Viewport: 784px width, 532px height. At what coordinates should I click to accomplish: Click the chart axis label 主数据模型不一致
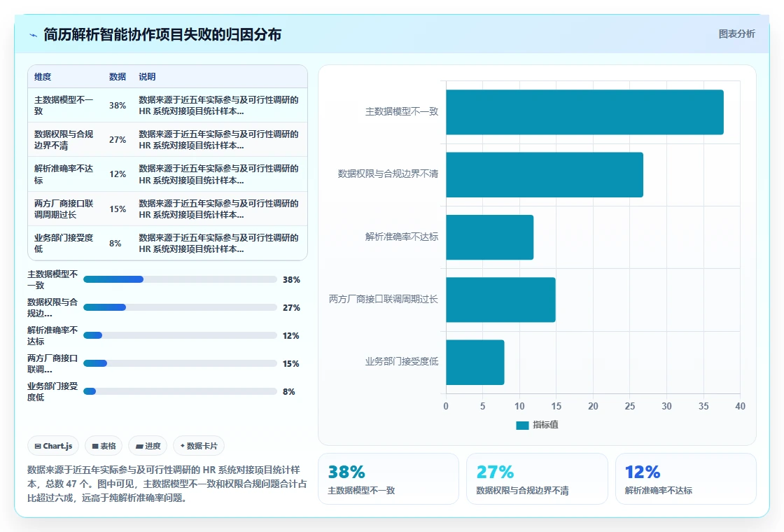coord(402,111)
